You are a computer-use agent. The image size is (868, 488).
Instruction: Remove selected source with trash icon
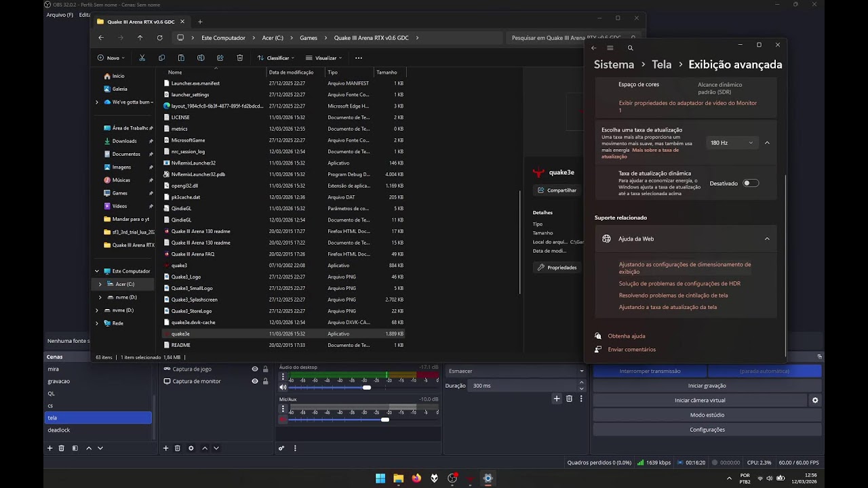(178, 448)
